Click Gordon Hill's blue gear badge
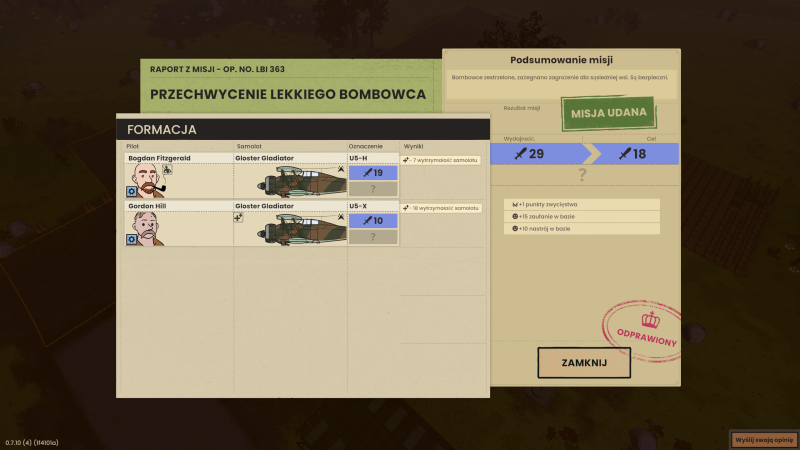 click(131, 239)
